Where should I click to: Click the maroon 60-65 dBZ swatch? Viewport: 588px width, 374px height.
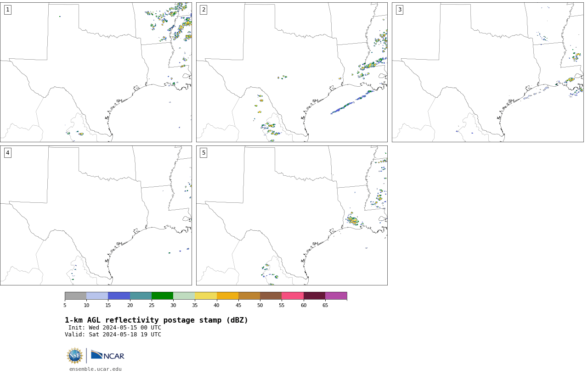314,296
